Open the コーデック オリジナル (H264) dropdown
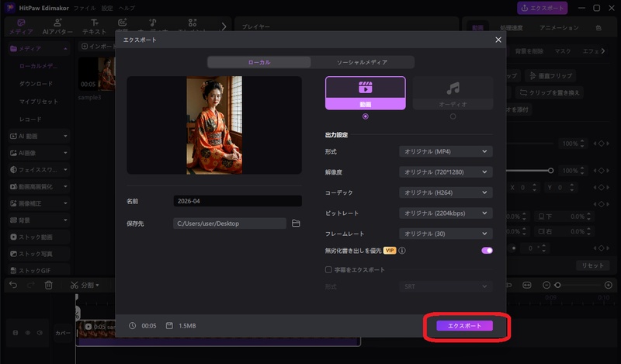The height and width of the screenshot is (364, 621). pos(446,192)
